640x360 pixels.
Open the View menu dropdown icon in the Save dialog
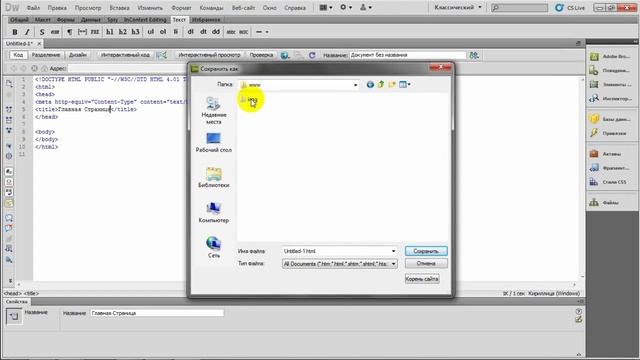[405, 84]
